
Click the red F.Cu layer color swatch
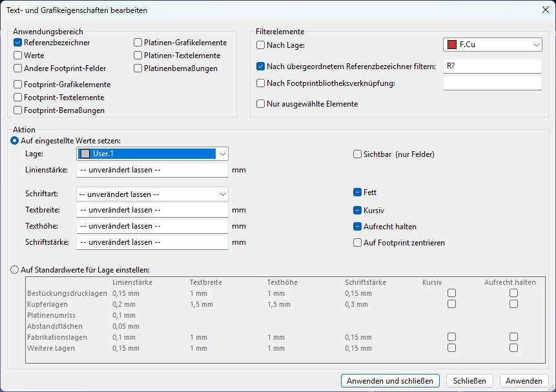coord(452,45)
